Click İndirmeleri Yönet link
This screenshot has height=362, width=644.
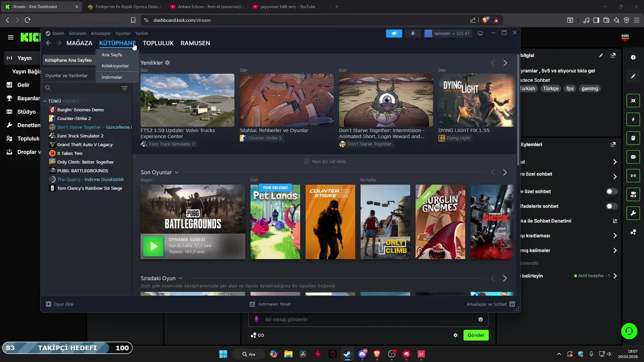(270, 304)
